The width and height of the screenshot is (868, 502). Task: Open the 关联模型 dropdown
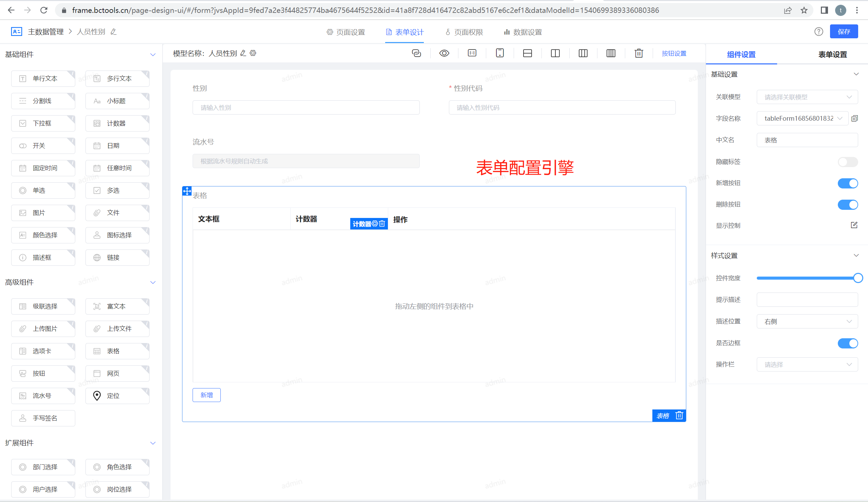coord(807,97)
